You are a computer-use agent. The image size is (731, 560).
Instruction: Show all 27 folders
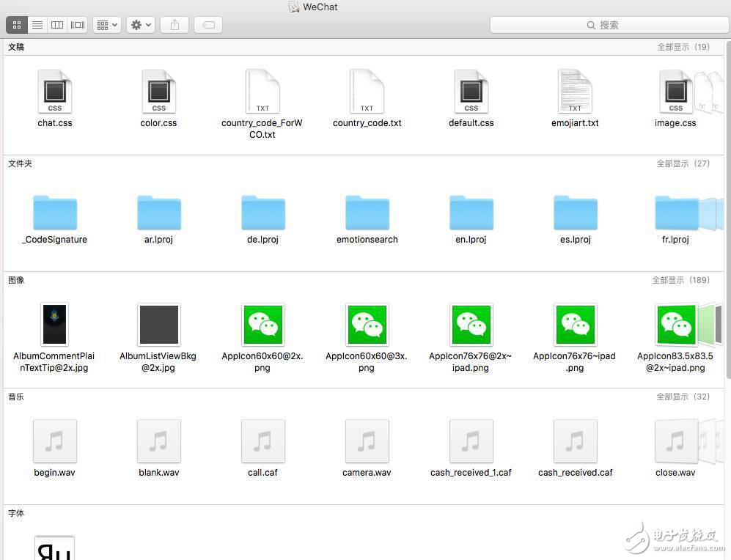pos(683,163)
